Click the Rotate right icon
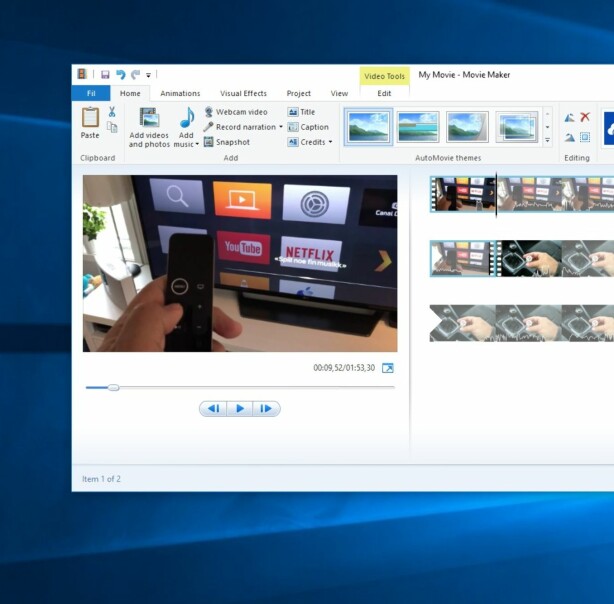Screen dimensions: 614x604 569,137
